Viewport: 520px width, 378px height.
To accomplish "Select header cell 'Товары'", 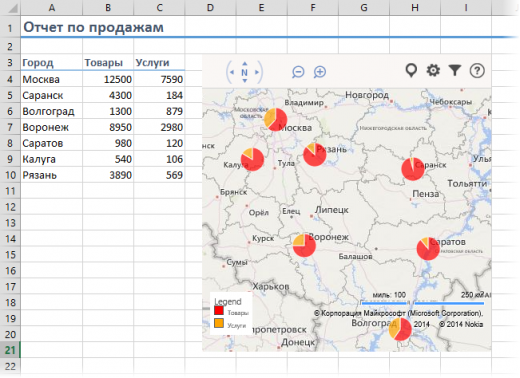I will [x=108, y=62].
